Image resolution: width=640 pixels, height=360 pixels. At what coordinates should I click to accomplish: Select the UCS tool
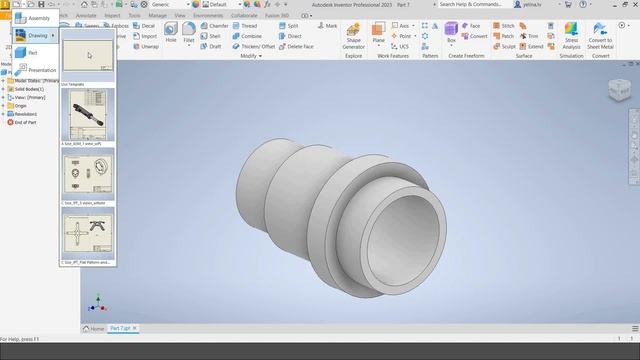(x=400, y=47)
